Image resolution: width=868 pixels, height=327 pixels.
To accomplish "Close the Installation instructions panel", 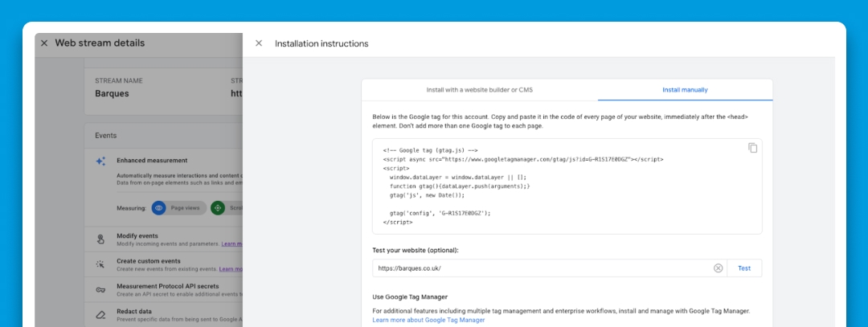I will coord(259,43).
